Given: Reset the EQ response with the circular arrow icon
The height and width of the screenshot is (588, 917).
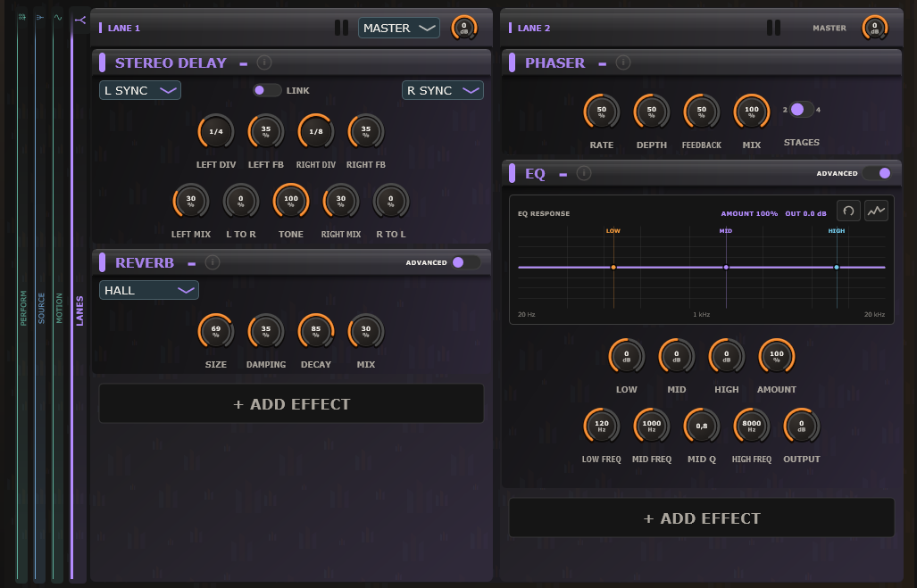Looking at the screenshot, I should tap(848, 211).
